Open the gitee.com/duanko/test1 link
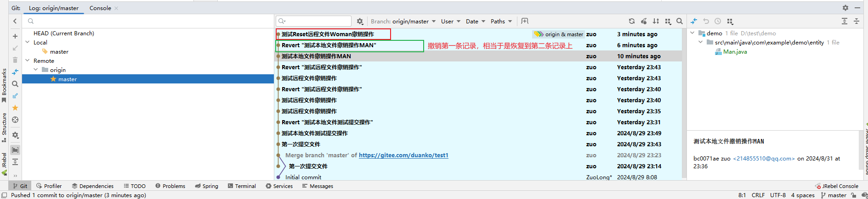The height and width of the screenshot is (199, 868). pyautogui.click(x=403, y=155)
